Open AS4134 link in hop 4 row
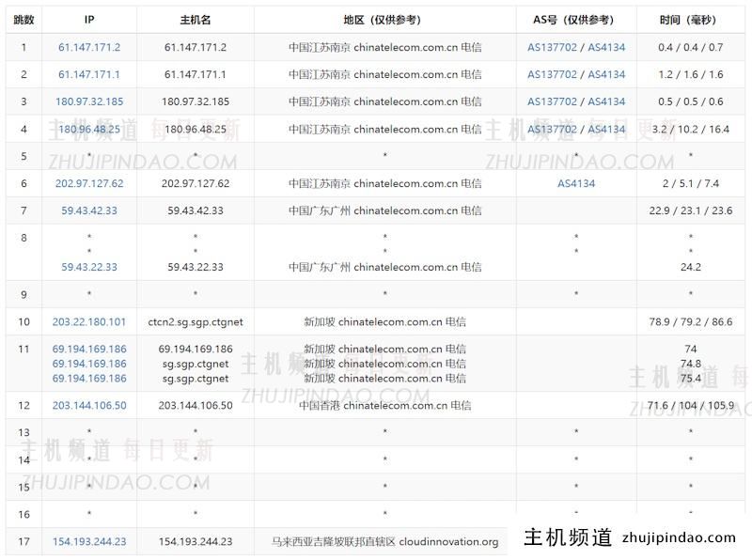This screenshot has width=752, height=560. click(x=606, y=129)
